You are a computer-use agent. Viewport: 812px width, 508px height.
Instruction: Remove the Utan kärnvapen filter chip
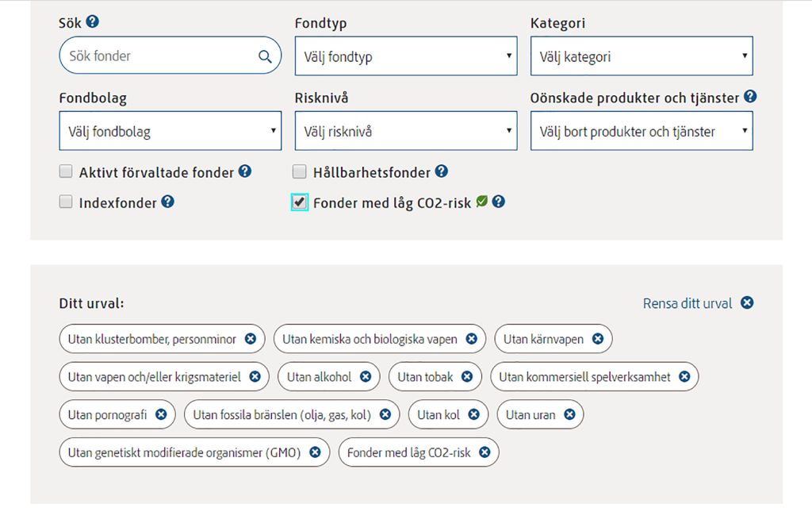[598, 338]
